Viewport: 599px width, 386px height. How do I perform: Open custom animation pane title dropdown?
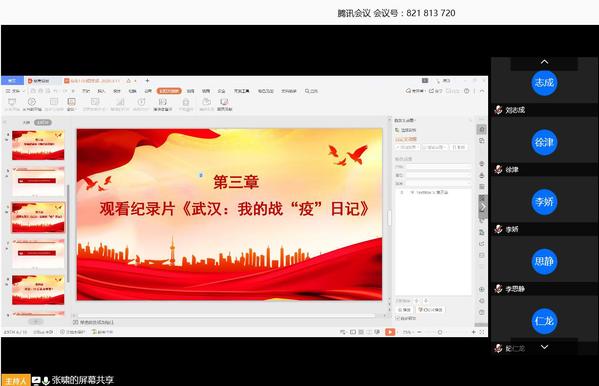point(405,120)
